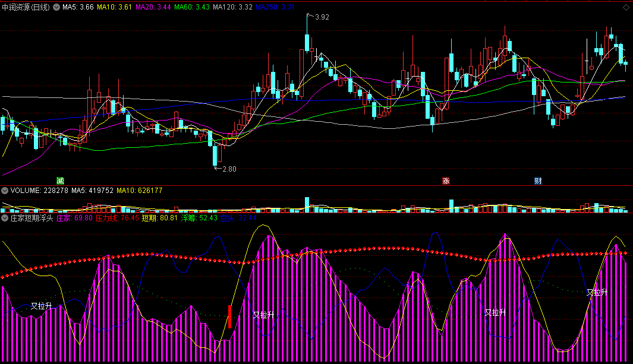
Task: Click the blue 财 marker icon
Action: click(538, 181)
